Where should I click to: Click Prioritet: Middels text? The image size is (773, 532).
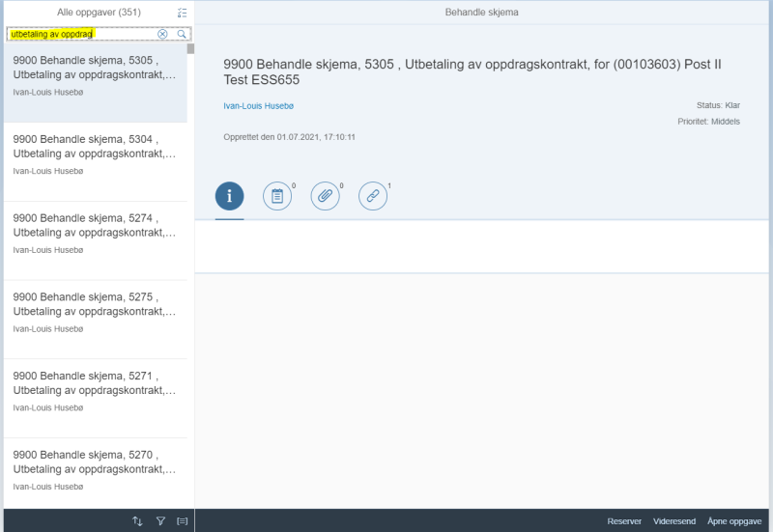709,122
